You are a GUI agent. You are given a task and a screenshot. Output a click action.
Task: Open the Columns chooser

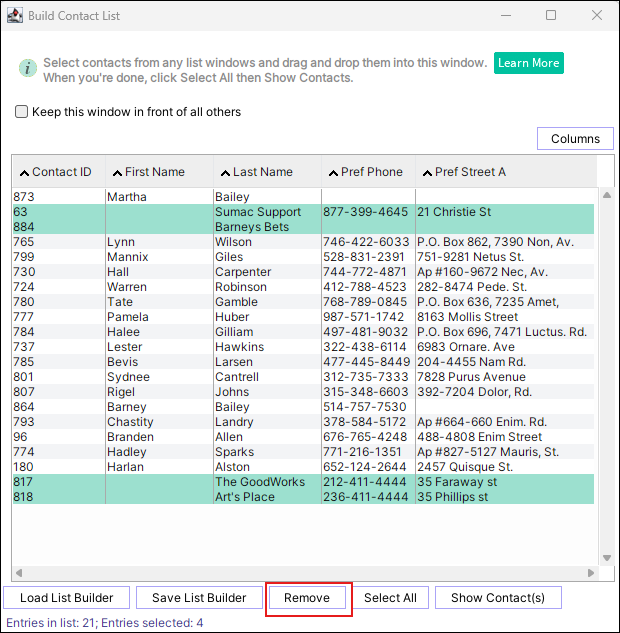point(575,139)
